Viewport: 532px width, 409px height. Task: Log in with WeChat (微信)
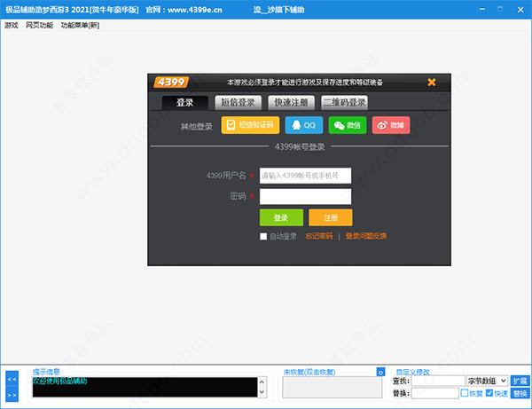tap(348, 126)
